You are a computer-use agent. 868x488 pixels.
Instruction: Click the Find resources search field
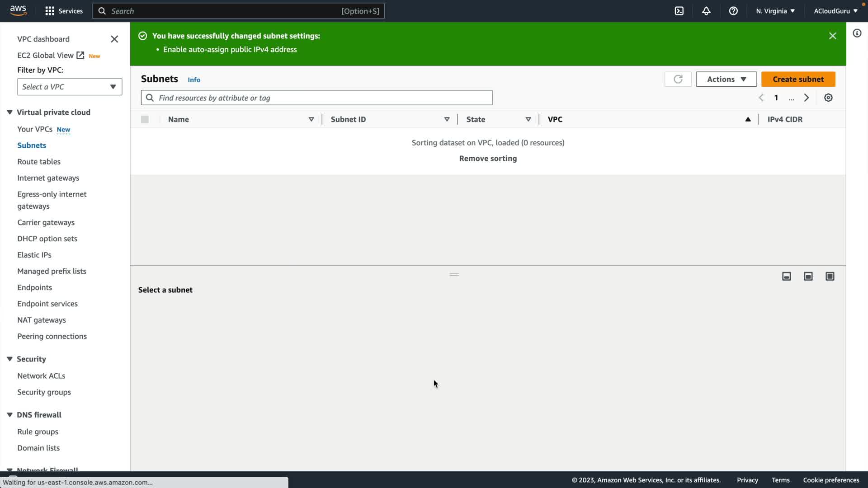(x=316, y=98)
